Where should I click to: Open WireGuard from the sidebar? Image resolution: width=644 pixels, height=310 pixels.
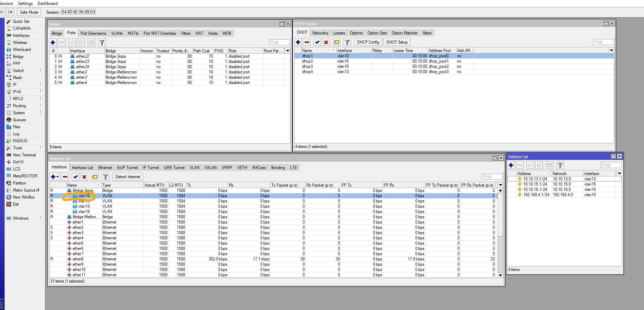tap(21, 50)
